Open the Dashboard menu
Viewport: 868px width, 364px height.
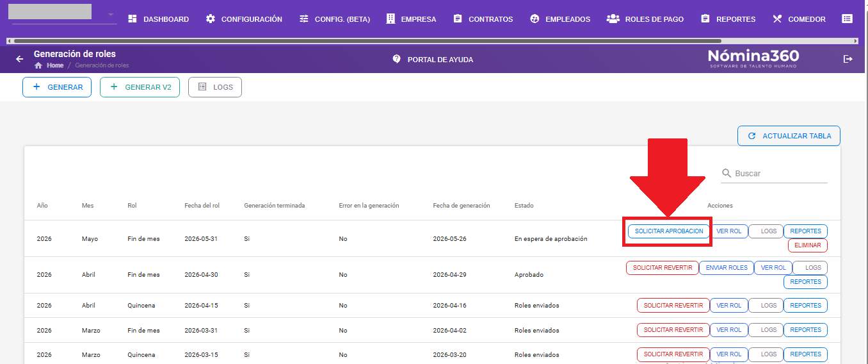[159, 19]
